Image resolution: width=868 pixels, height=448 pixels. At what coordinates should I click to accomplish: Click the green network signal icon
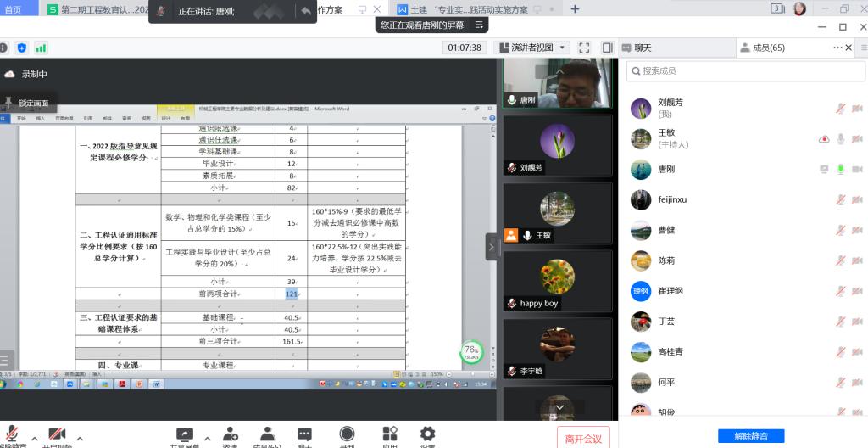click(x=41, y=48)
